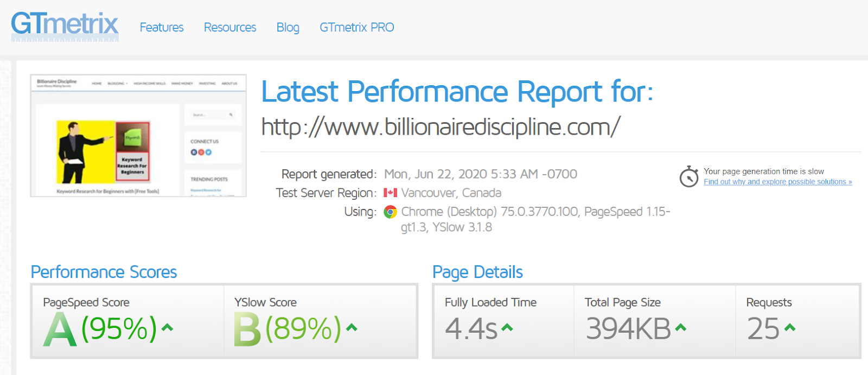This screenshot has width=868, height=375.
Task: Click the Chrome browser icon
Action: [390, 212]
